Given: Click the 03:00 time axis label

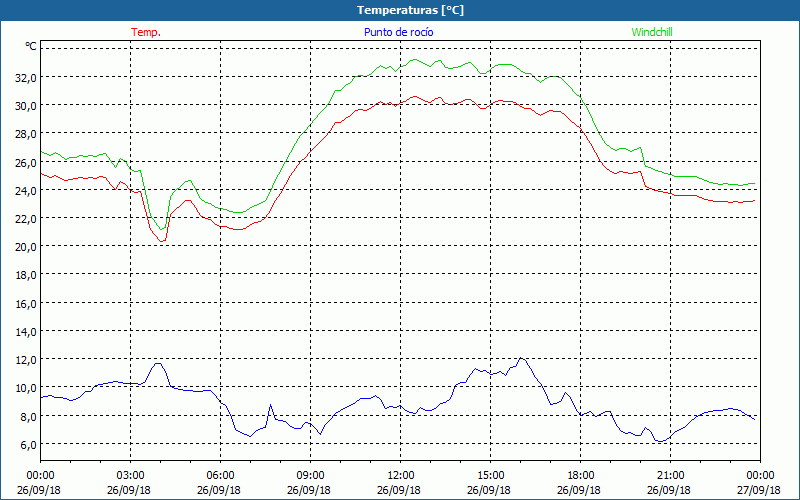Looking at the screenshot, I should point(130,476).
